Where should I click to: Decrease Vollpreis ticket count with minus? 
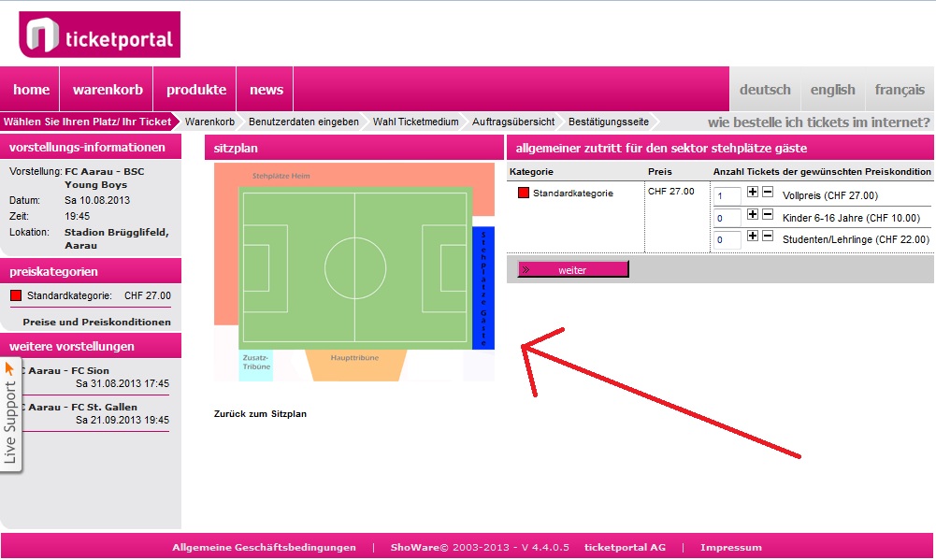(x=768, y=192)
